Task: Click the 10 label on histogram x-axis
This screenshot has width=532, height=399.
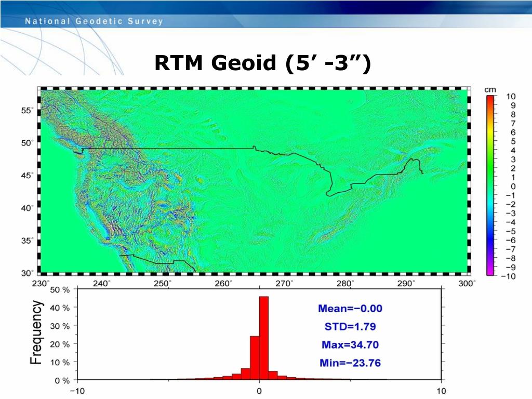Action: 441,391
